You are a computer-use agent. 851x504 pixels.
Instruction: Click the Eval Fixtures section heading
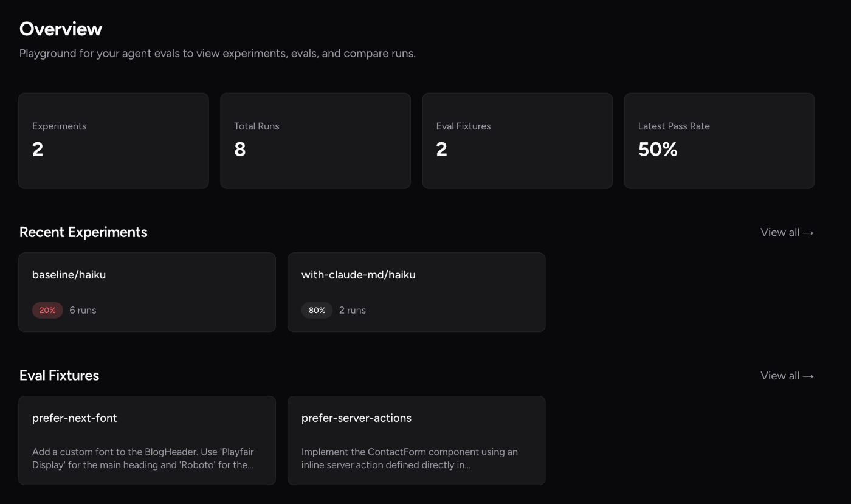point(59,376)
